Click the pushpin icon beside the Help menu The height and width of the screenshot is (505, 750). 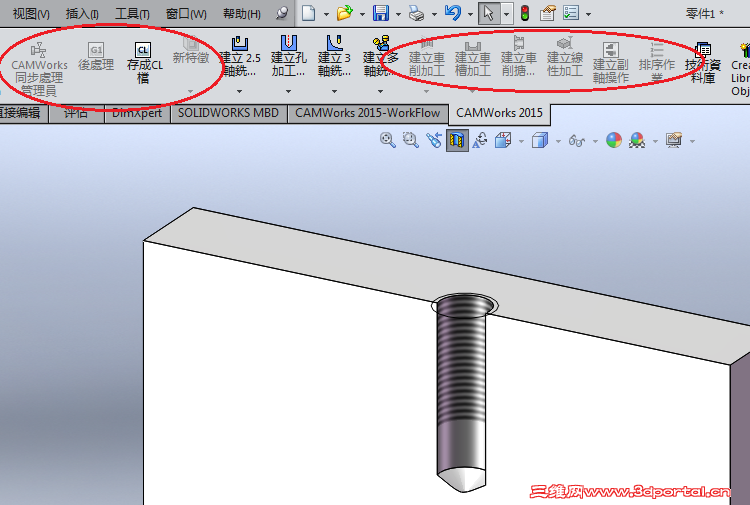tap(282, 13)
